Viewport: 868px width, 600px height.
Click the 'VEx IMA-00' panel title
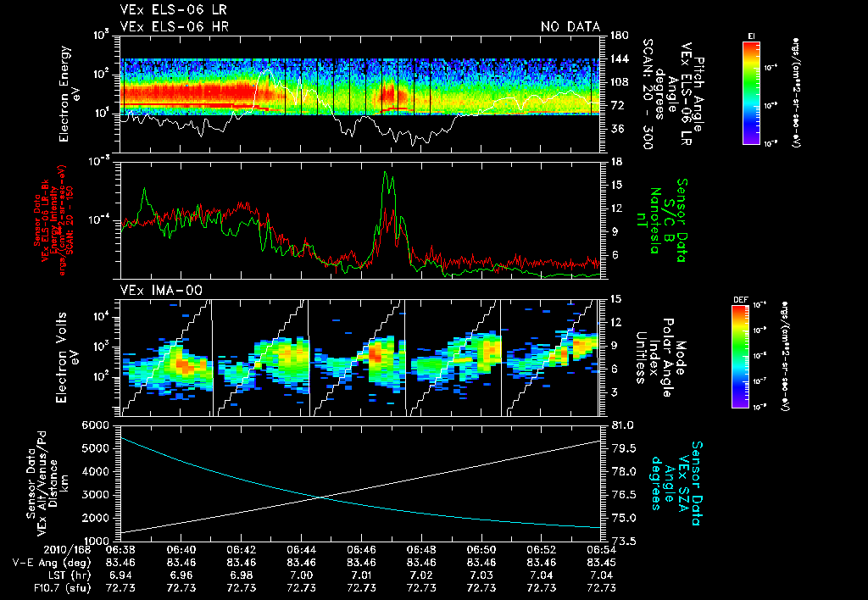click(161, 291)
